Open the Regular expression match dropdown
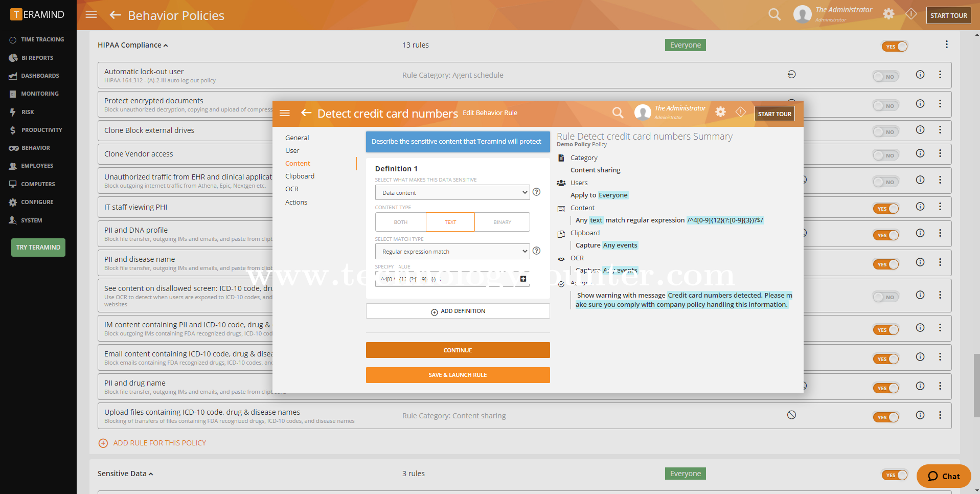This screenshot has height=494, width=980. pyautogui.click(x=452, y=252)
